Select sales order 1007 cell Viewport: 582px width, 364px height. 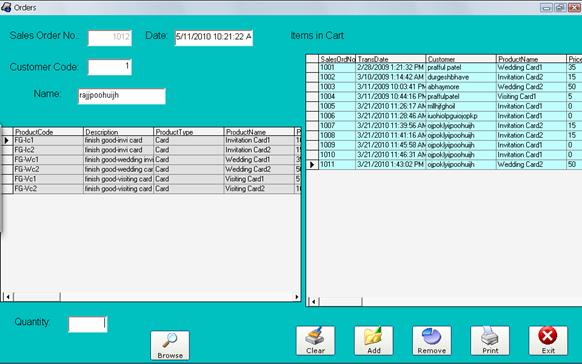pyautogui.click(x=337, y=125)
